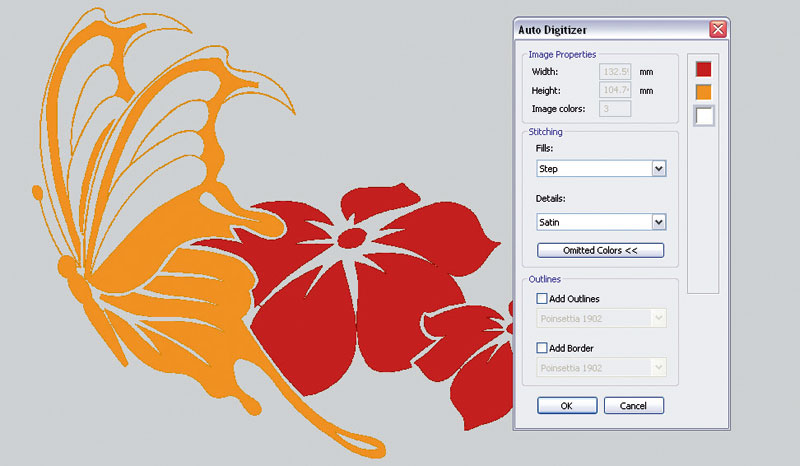The height and width of the screenshot is (466, 800).
Task: Enable the Add Border checkbox
Action: (542, 348)
